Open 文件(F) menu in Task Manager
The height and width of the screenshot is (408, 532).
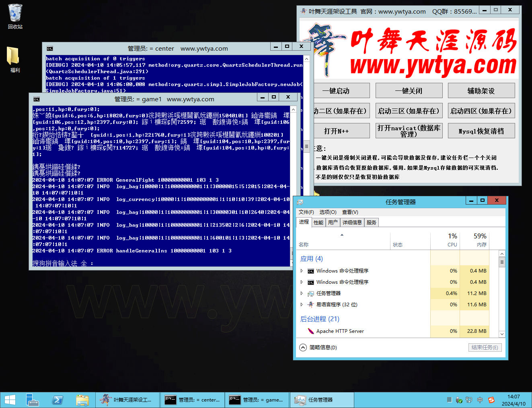pos(306,212)
